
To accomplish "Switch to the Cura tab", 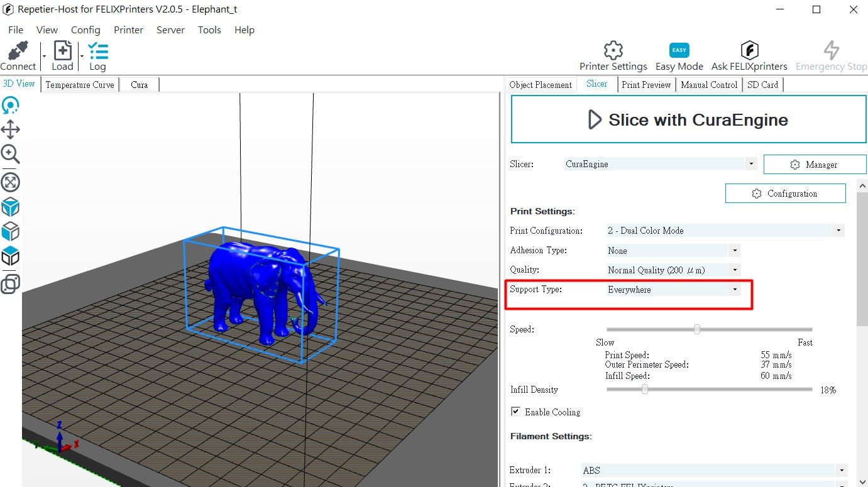I will click(140, 85).
